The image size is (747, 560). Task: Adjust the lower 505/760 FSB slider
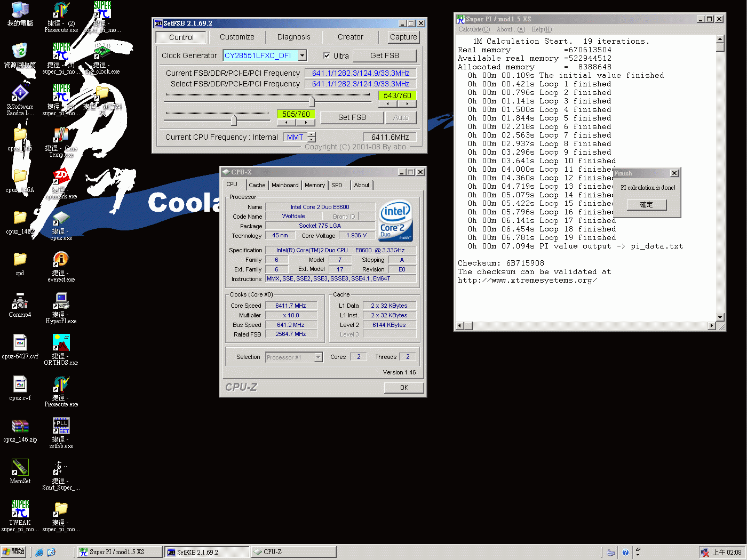point(234,119)
